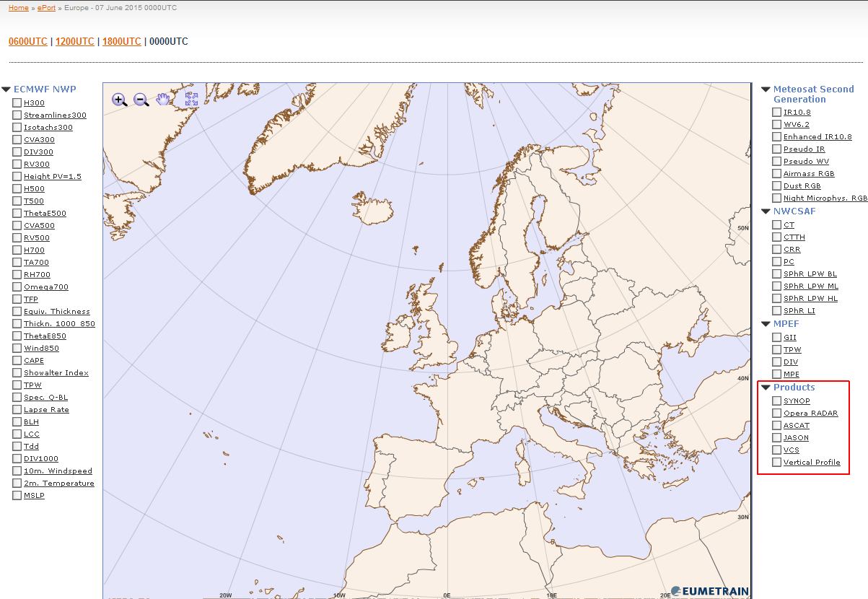Collapse the NWCSAF section triangle
868x599 pixels.
[766, 211]
